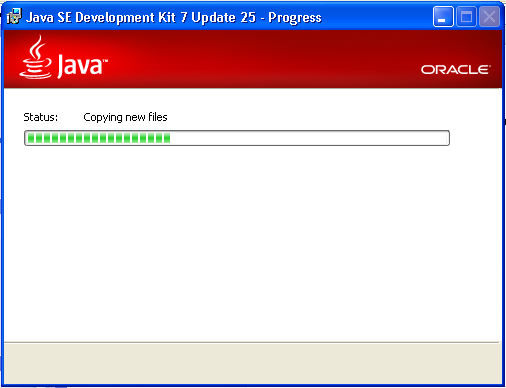Click the 'Copying new files' status text
This screenshot has height=388, width=506.
point(125,117)
